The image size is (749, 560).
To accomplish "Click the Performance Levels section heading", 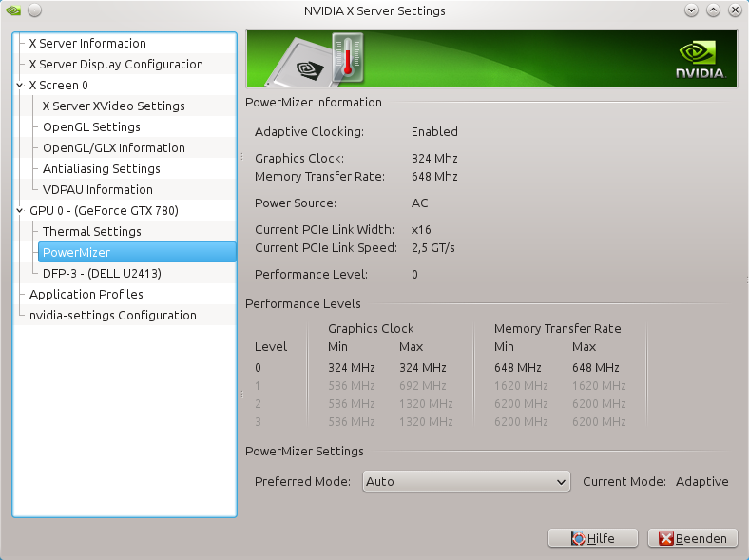I will 303,304.
